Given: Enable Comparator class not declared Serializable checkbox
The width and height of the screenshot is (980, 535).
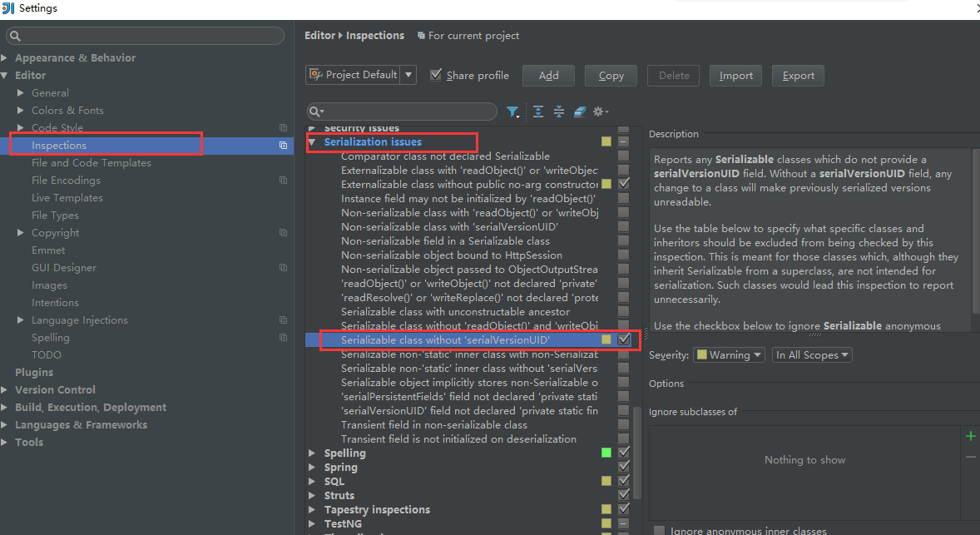Looking at the screenshot, I should 623,156.
